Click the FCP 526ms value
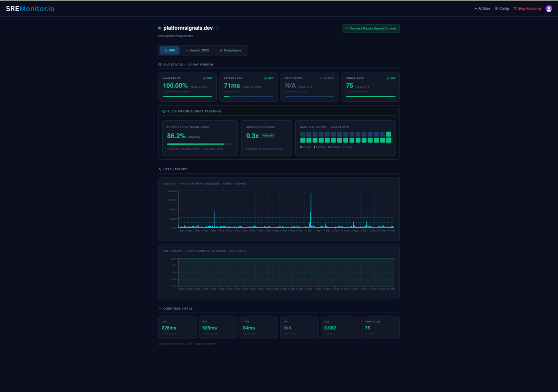The image size is (558, 392). 210,328
